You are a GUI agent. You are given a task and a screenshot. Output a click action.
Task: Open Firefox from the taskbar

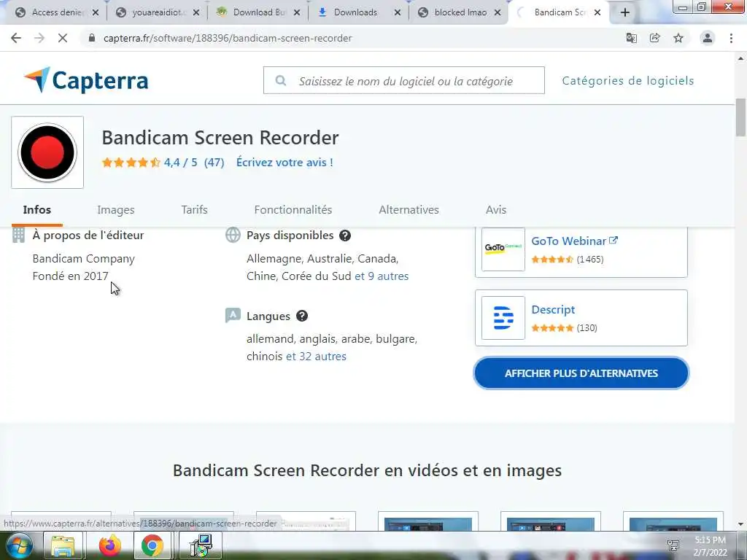click(x=110, y=545)
